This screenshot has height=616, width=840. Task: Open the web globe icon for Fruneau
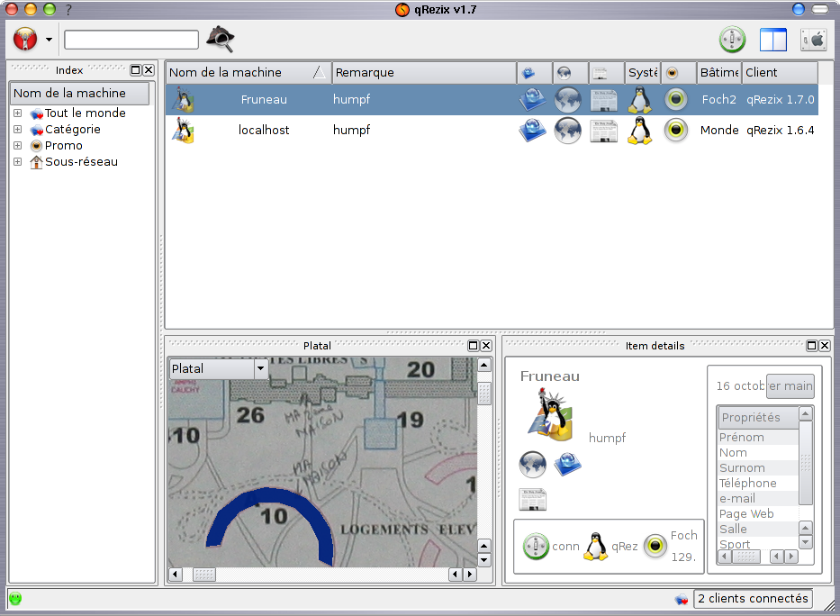[x=568, y=100]
